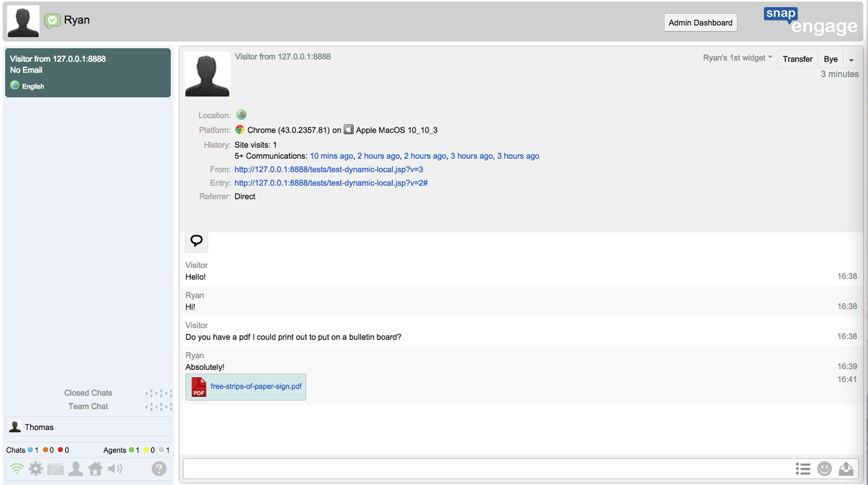The image size is (868, 485).
Task: Click the "Absolutely!" message from Ryan
Action: click(x=205, y=367)
